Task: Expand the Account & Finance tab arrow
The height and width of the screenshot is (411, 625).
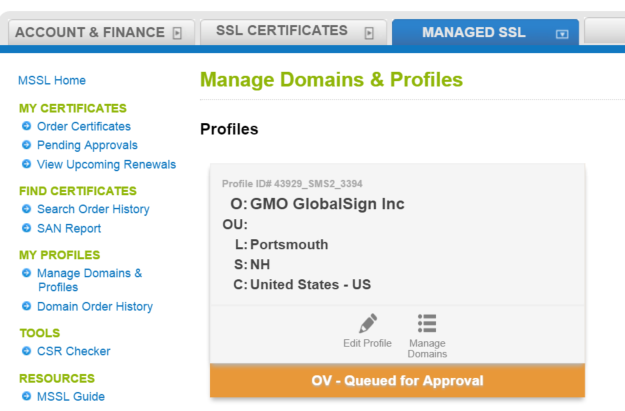Action: (x=177, y=33)
